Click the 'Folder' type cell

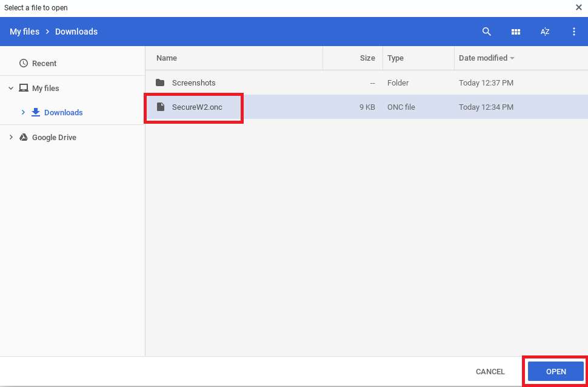click(398, 82)
